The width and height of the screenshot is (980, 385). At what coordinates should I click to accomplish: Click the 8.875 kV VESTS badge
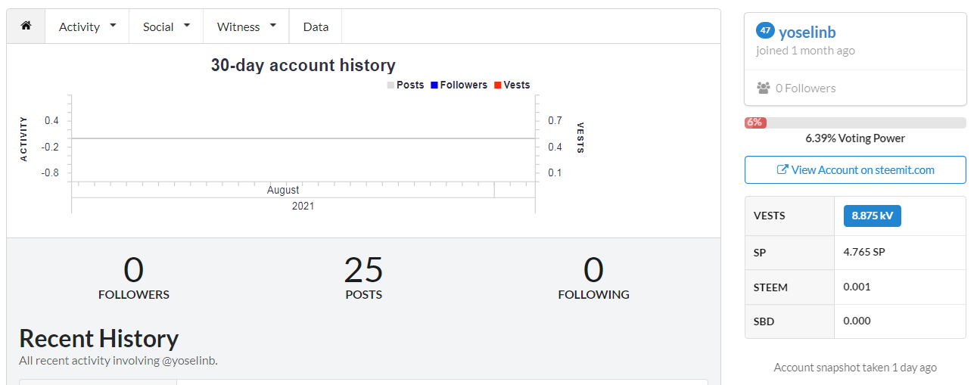click(x=873, y=216)
